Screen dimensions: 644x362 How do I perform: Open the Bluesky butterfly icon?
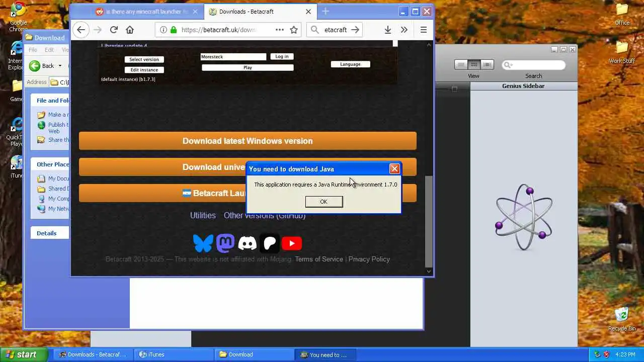pos(203,243)
